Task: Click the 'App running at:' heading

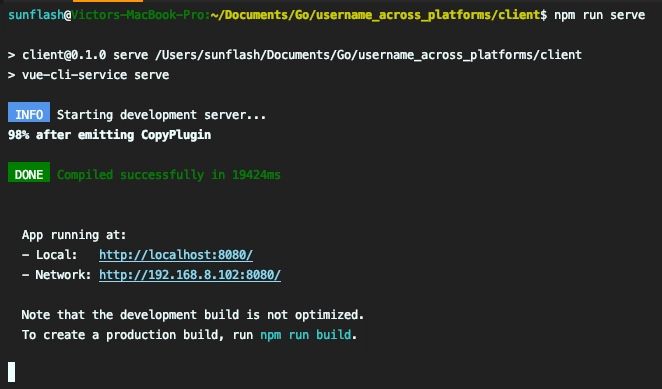Action: point(74,234)
